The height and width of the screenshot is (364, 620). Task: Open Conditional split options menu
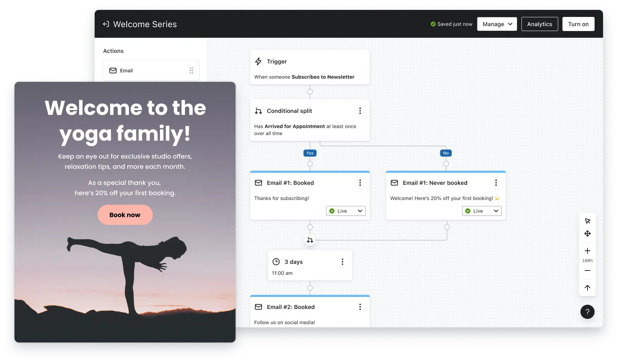pos(360,111)
